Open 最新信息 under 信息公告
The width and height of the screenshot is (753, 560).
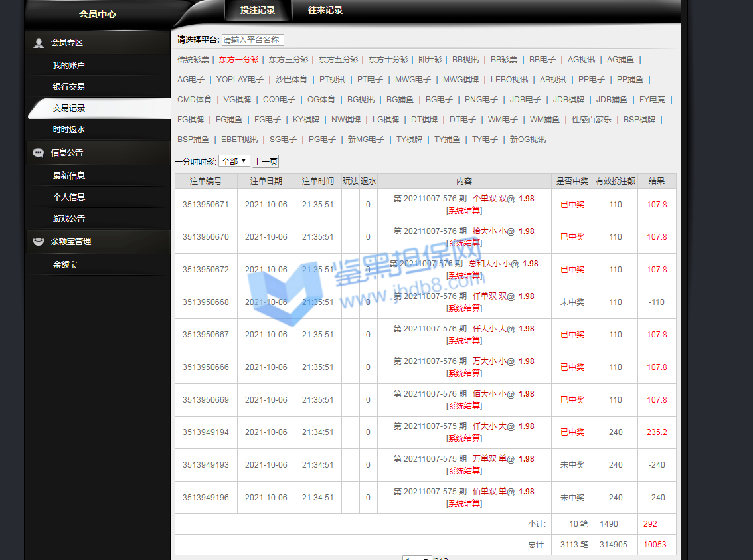(x=69, y=176)
